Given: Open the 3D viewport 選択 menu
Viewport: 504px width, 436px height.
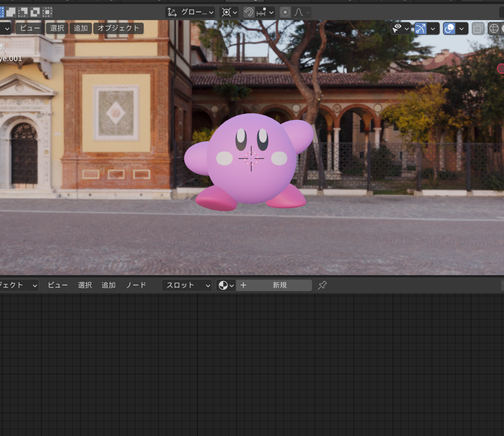Looking at the screenshot, I should click(57, 28).
